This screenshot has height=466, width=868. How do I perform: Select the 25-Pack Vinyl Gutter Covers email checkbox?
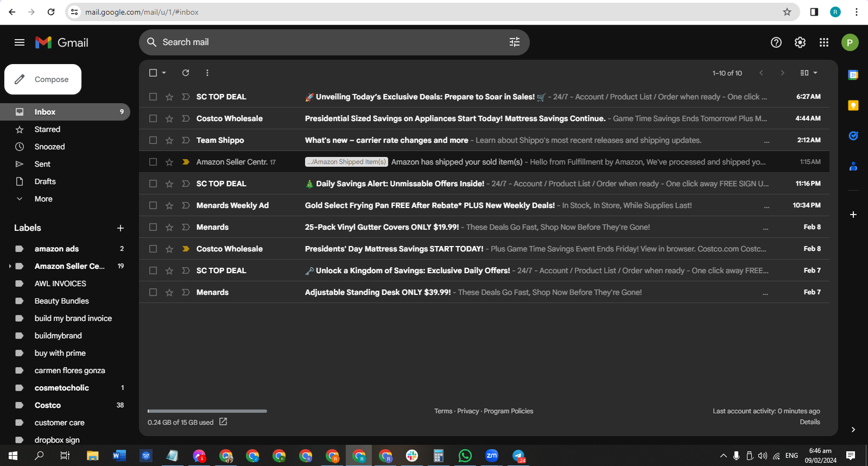pos(153,227)
